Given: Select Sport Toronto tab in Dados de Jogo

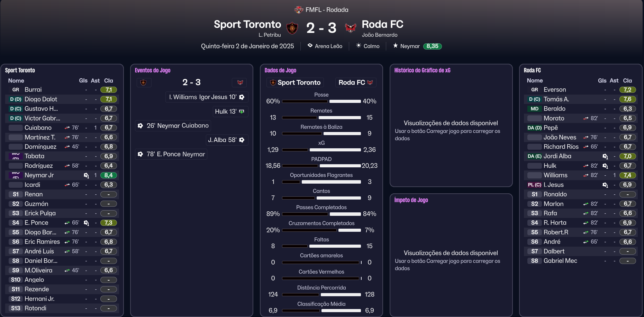Looking at the screenshot, I should point(295,82).
